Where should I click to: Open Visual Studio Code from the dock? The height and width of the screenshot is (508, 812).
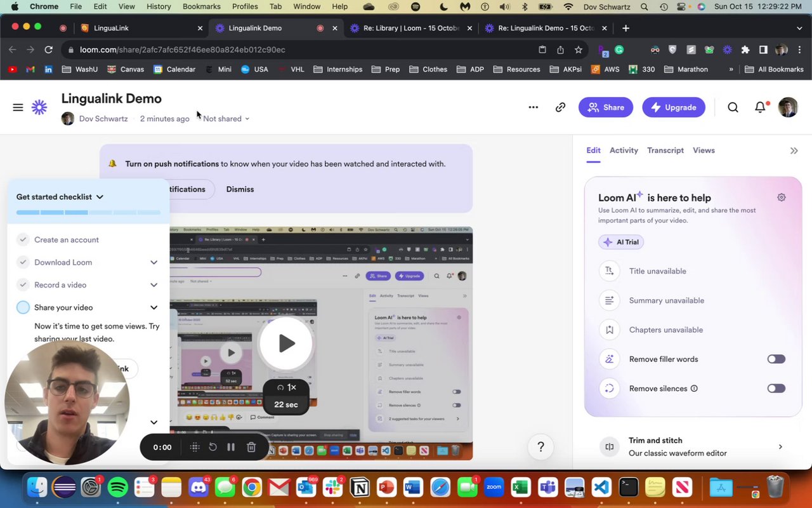tap(601, 488)
